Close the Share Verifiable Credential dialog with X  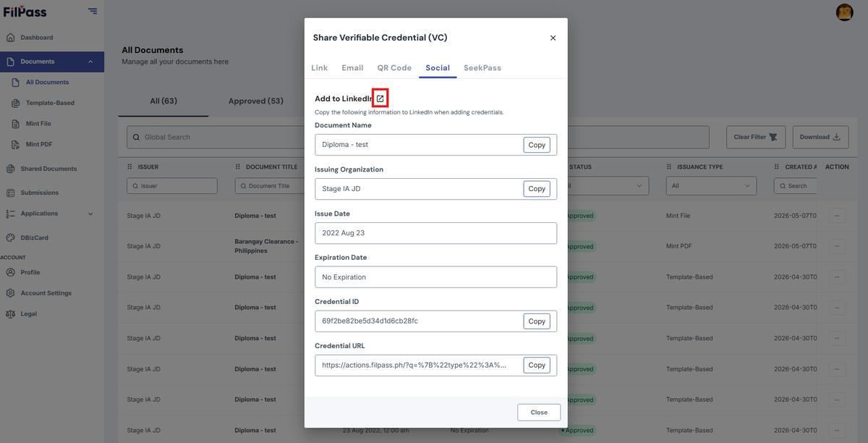(x=553, y=38)
